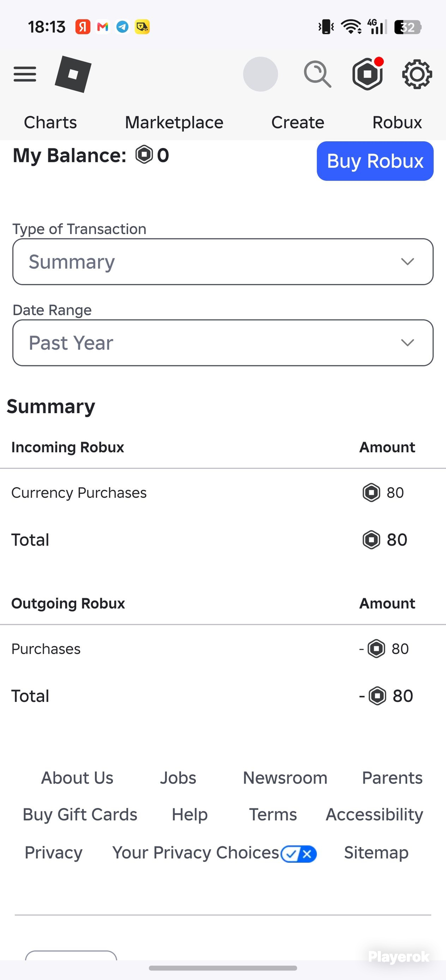Viewport: 446px width, 980px height.
Task: Tap the Gmail notification icon in status bar
Action: click(103, 27)
